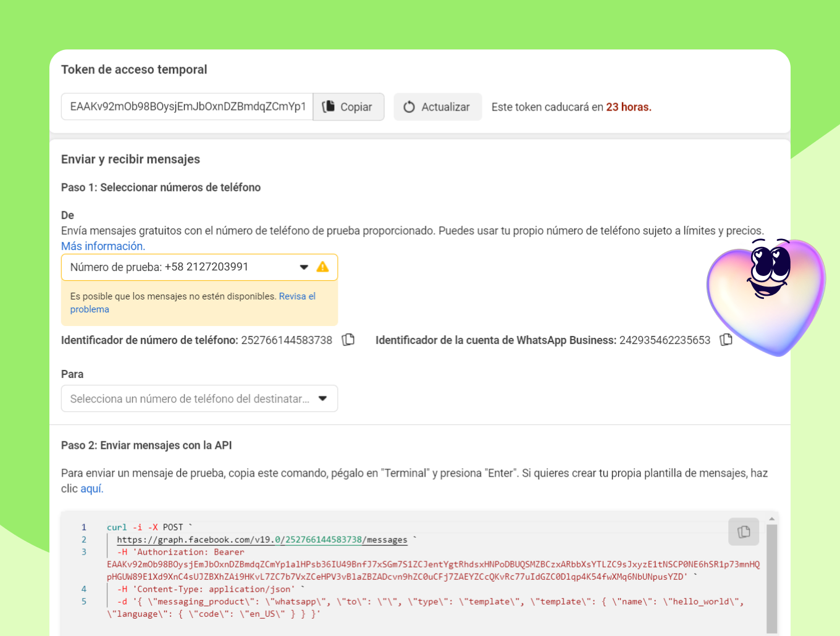The width and height of the screenshot is (840, 636).
Task: Click the 'Content-Type: application/json' code line
Action: (211, 589)
